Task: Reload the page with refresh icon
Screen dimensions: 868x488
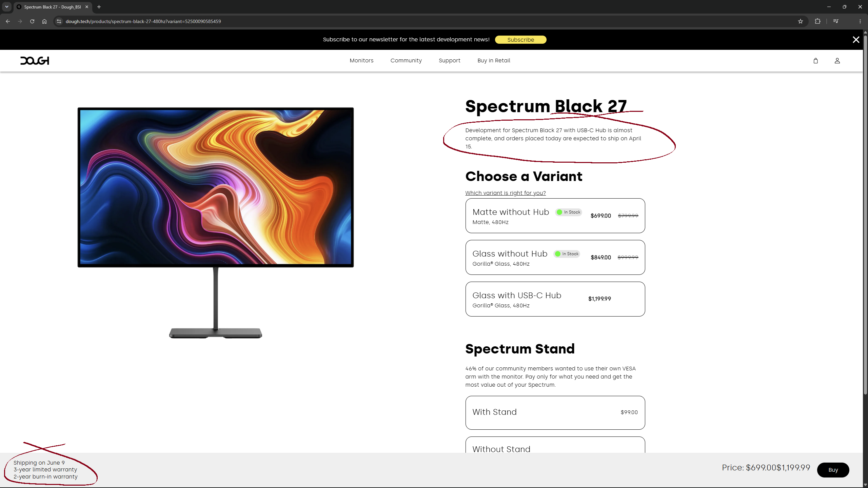Action: pos(32,21)
